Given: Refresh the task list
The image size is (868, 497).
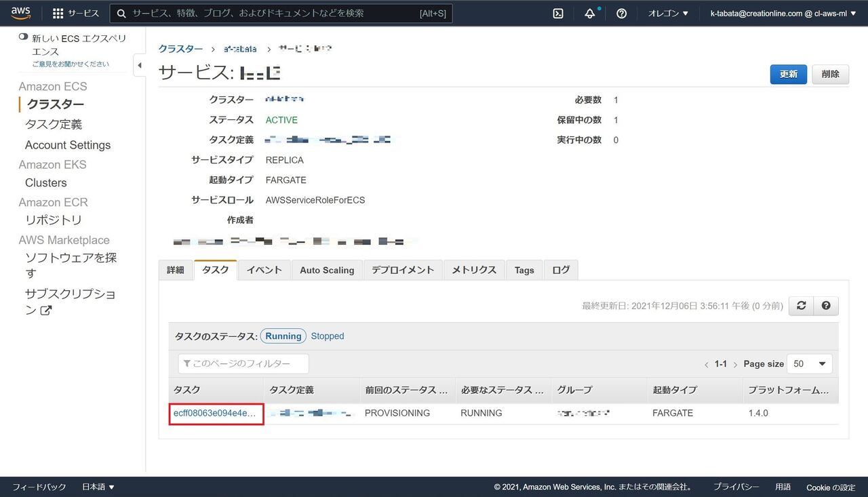Looking at the screenshot, I should pyautogui.click(x=801, y=306).
